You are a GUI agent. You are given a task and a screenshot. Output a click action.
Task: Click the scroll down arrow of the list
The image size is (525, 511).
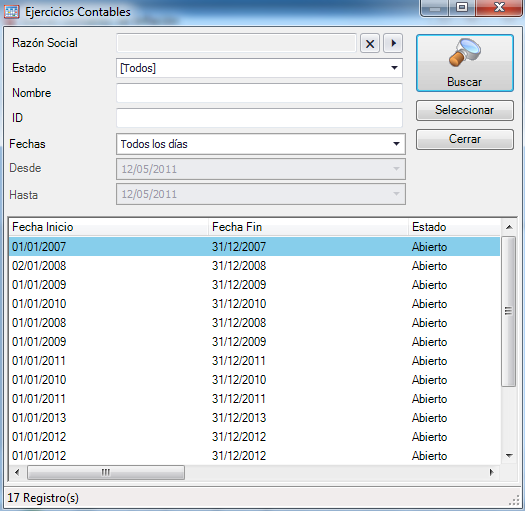point(509,455)
